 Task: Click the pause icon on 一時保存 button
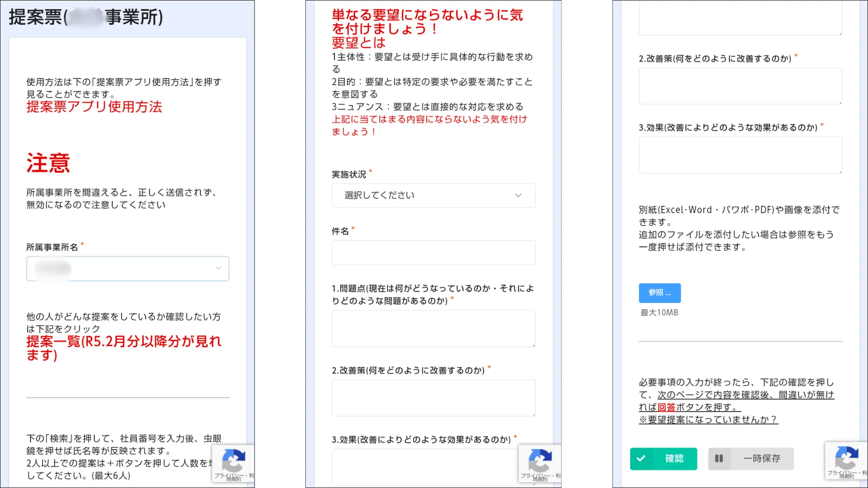coord(719,459)
